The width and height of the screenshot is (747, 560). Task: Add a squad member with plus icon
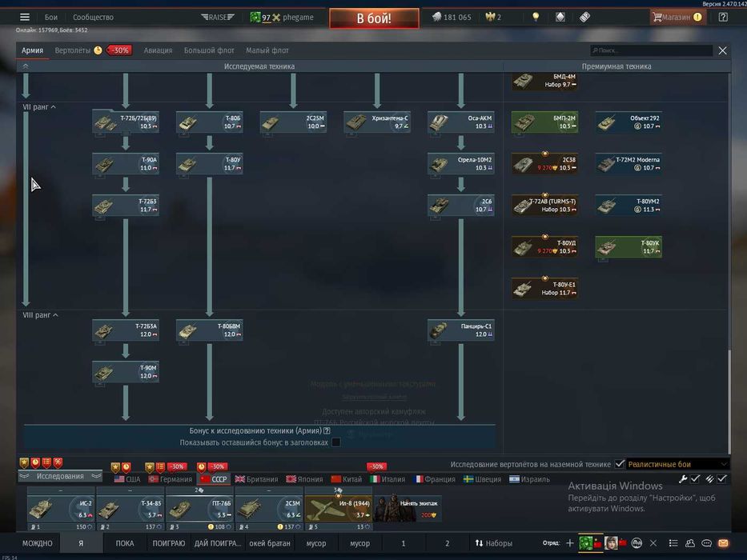(570, 543)
